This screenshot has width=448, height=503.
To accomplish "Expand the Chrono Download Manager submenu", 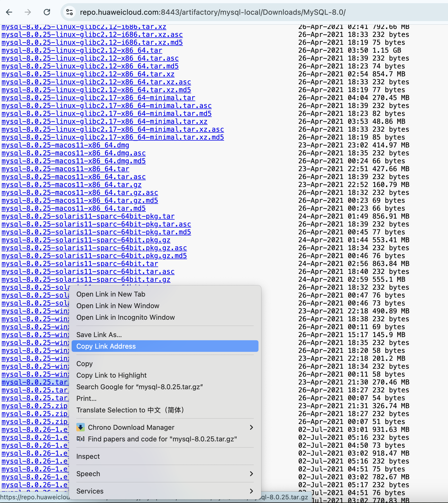I will pos(251,427).
